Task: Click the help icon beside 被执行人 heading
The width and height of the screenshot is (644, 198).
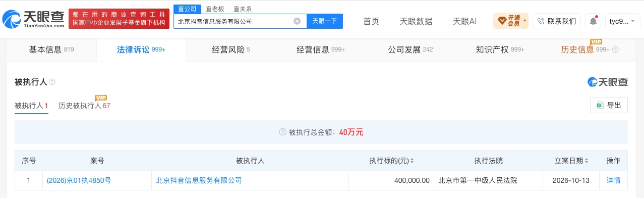Action: (52, 82)
